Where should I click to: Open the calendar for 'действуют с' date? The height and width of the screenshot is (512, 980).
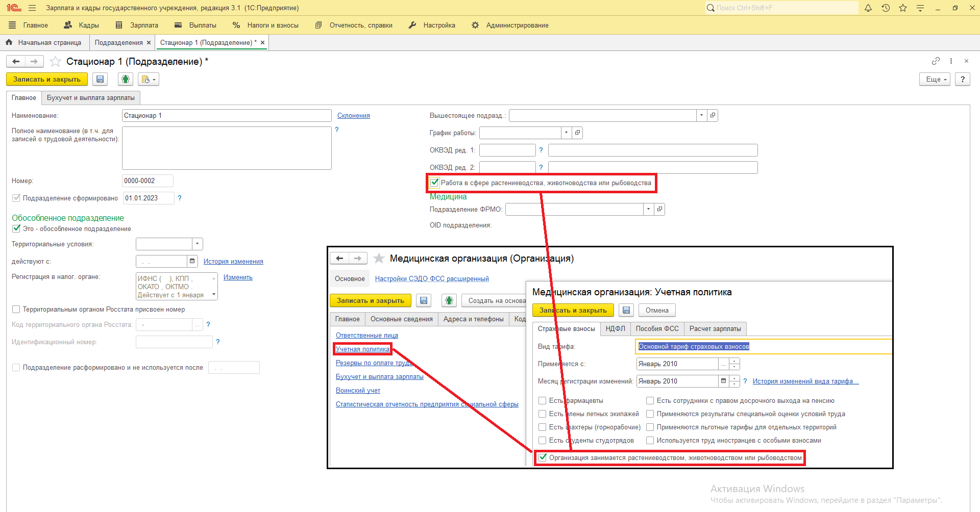[192, 262]
